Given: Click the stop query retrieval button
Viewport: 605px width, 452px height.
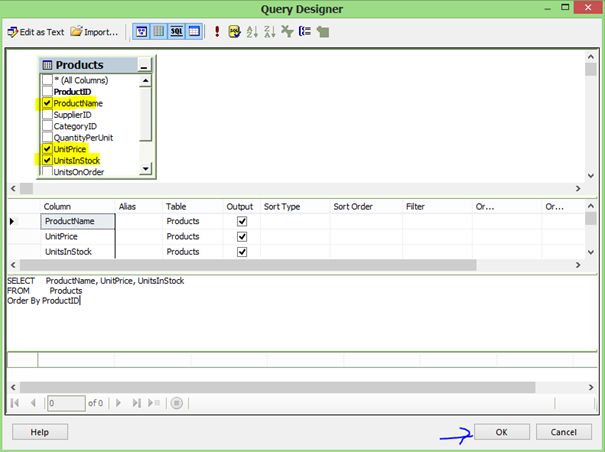Looking at the screenshot, I should tap(176, 403).
